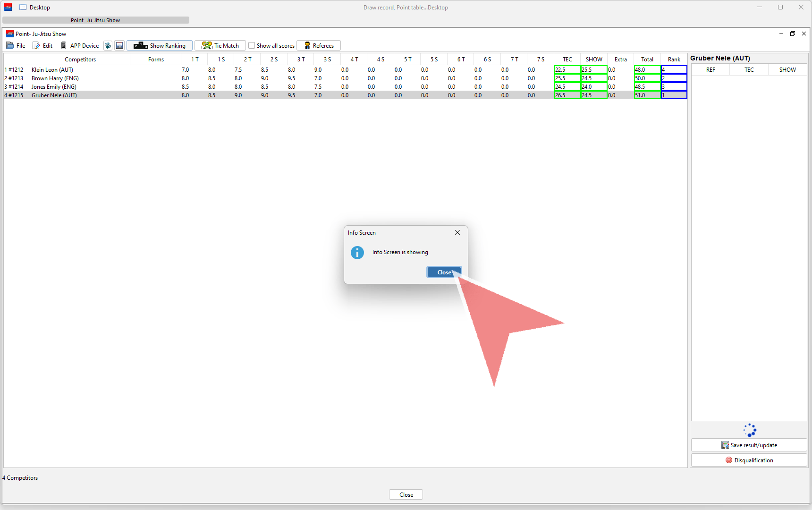Open the Tie Match function

pyautogui.click(x=220, y=46)
